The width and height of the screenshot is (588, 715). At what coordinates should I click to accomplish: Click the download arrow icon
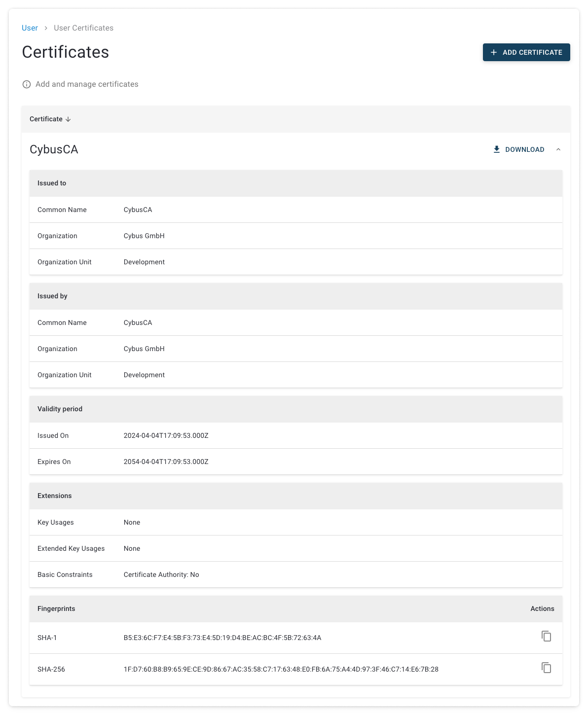pos(497,149)
